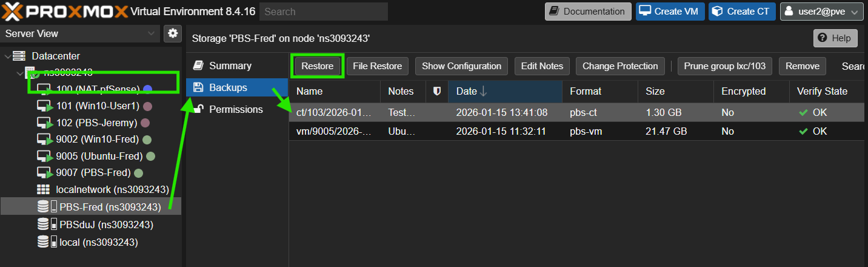Open the Summary tab

[230, 66]
